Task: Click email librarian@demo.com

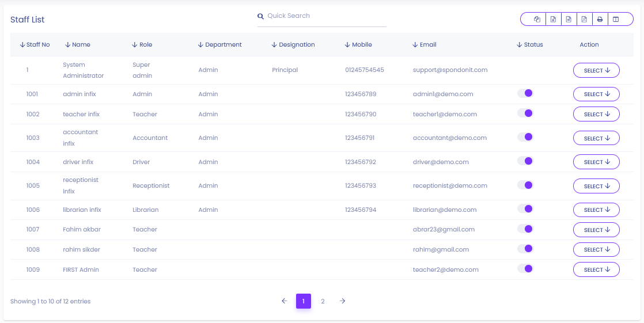Action: pos(444,210)
